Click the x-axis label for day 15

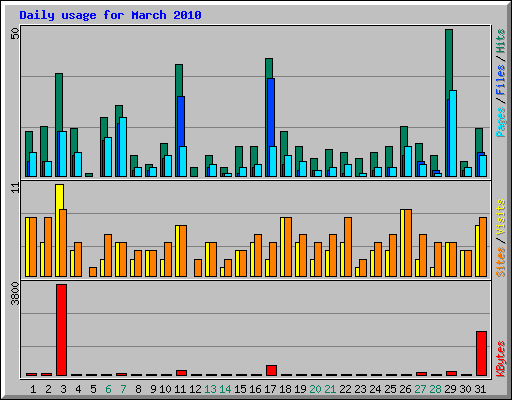point(240,389)
